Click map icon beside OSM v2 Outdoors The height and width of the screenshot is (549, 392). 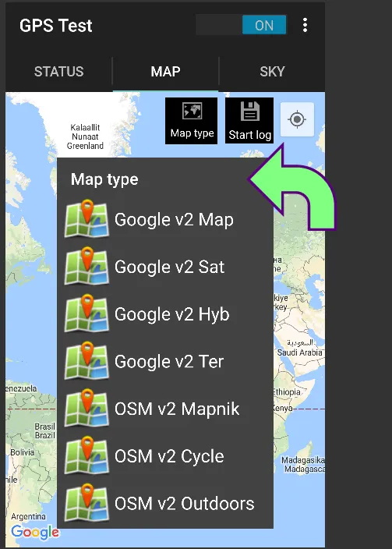tap(87, 502)
